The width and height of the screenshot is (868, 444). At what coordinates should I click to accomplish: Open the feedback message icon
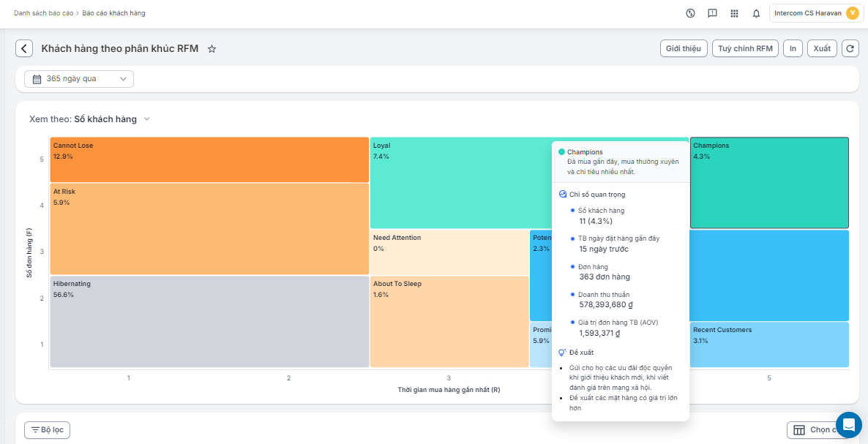(712, 13)
